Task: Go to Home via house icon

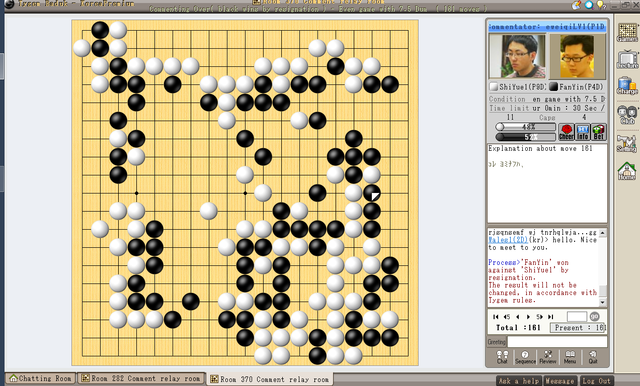Action: pos(627,171)
